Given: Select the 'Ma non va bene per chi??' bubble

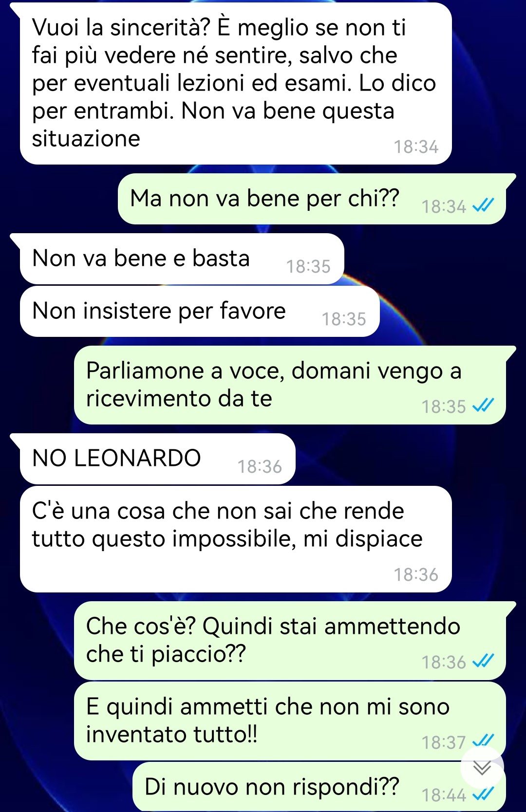Looking at the screenshot, I should tap(312, 199).
